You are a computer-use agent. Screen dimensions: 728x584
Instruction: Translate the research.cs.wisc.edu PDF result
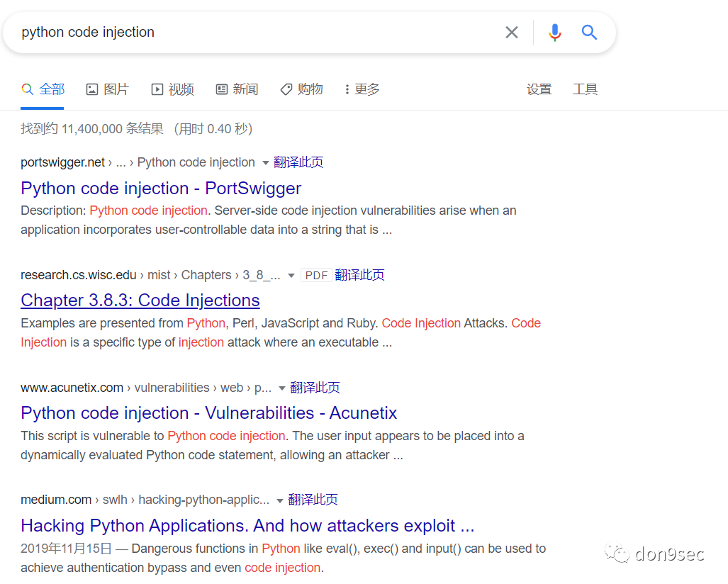pos(359,275)
